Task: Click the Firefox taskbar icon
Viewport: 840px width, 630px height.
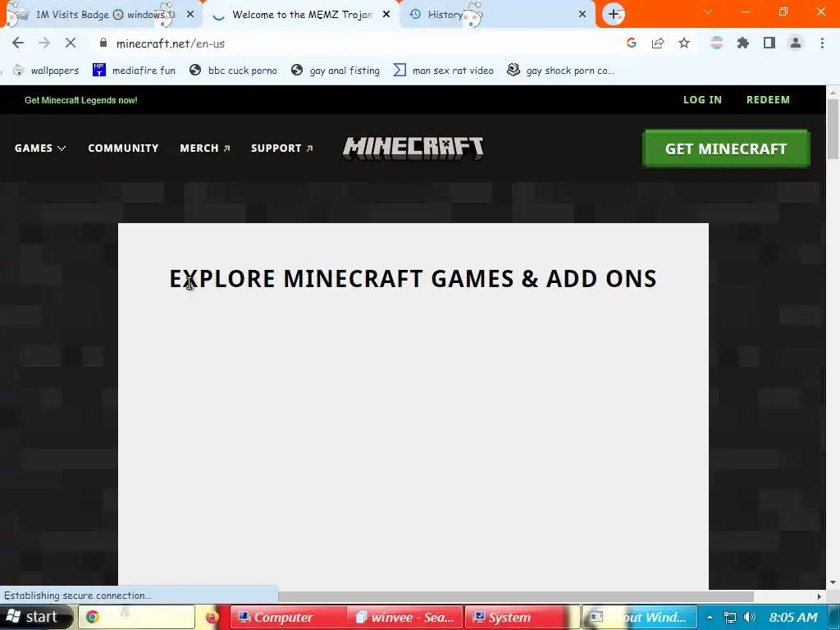Action: [x=212, y=617]
